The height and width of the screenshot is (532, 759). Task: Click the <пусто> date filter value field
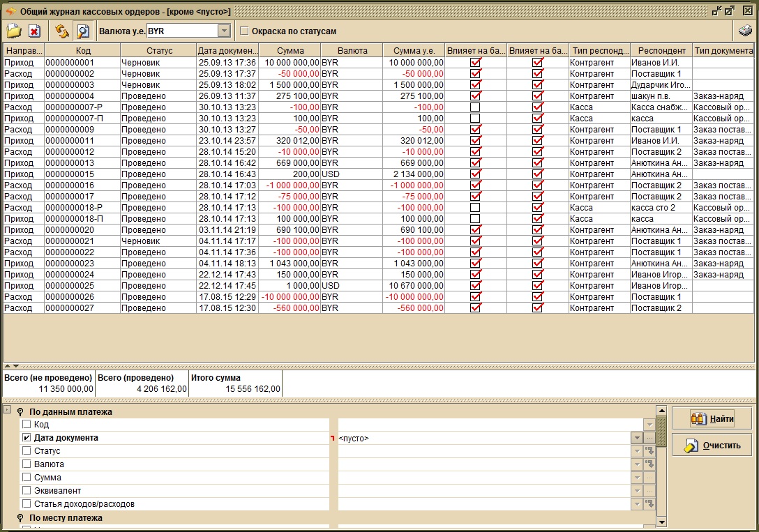[x=484, y=438]
